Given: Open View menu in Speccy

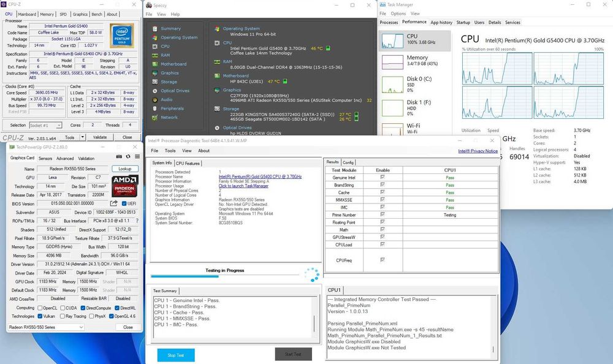Looking at the screenshot, I should (161, 14).
